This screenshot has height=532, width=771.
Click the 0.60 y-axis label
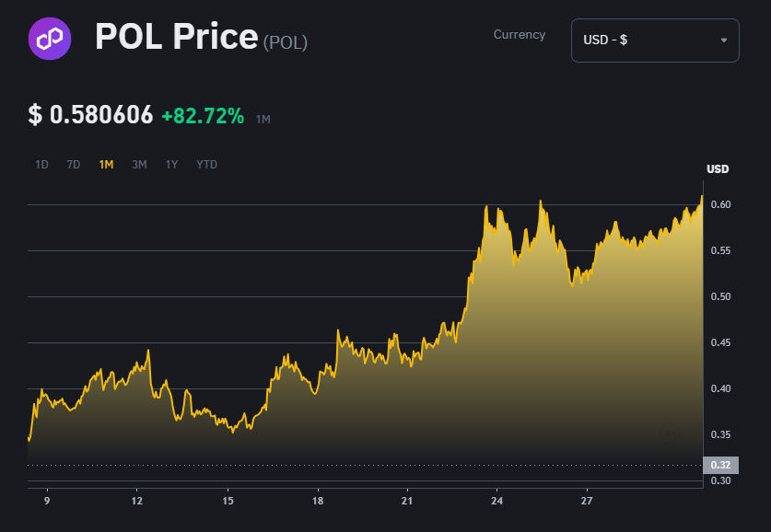click(721, 204)
